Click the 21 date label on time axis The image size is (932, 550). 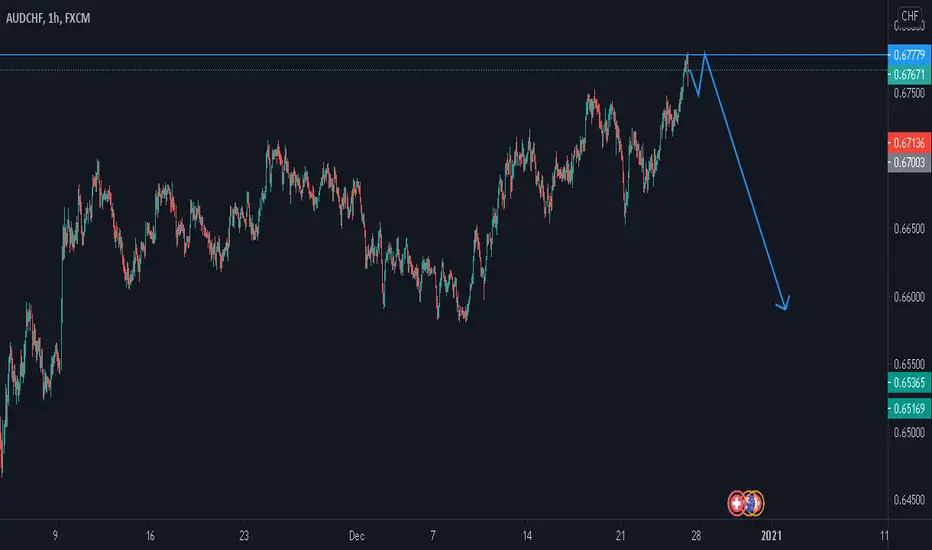coord(621,536)
